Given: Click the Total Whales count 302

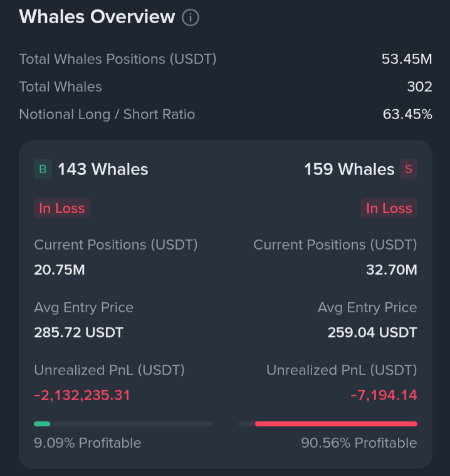Looking at the screenshot, I should click(x=419, y=87).
